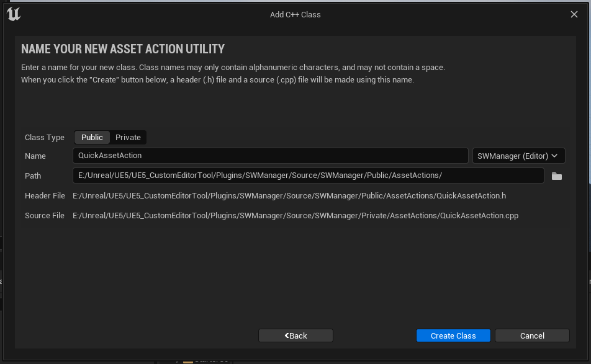Click the Add C++ Class title bar

click(x=295, y=14)
